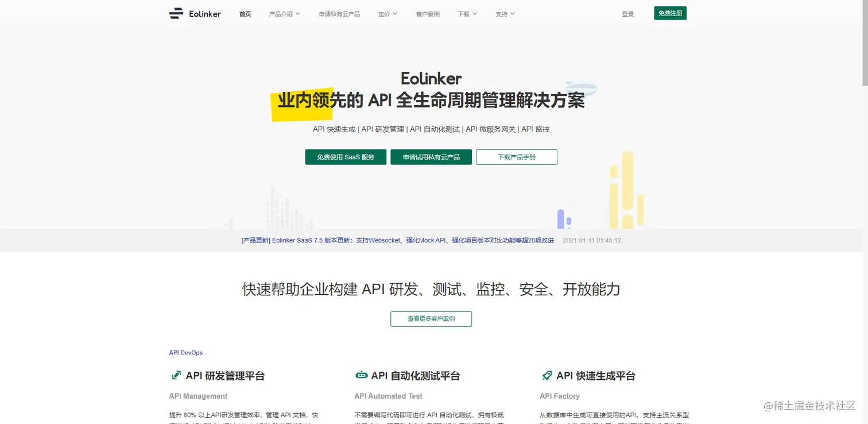Viewport: 868px width, 424px height.
Task: Open the 客户案例 nav item
Action: pos(428,14)
